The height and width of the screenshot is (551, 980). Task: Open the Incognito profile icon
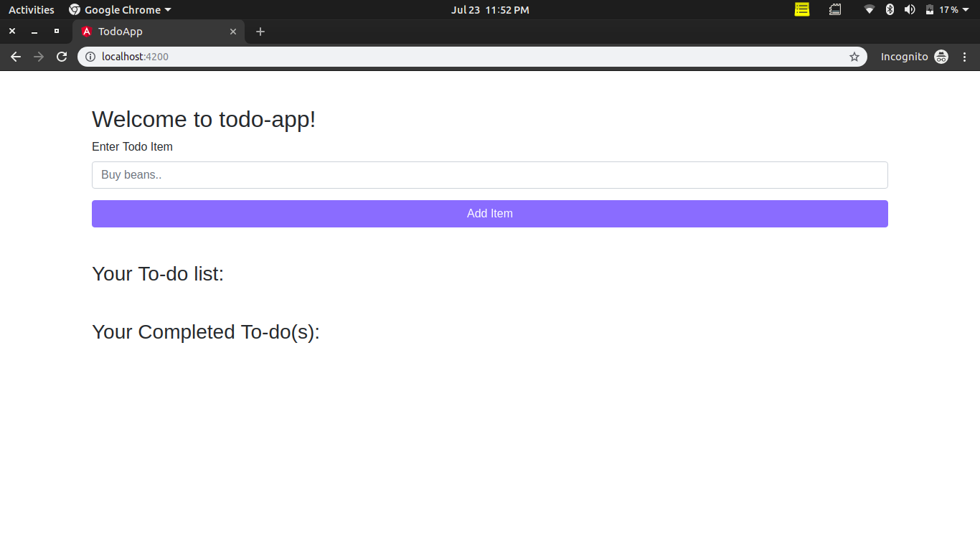[x=941, y=57]
